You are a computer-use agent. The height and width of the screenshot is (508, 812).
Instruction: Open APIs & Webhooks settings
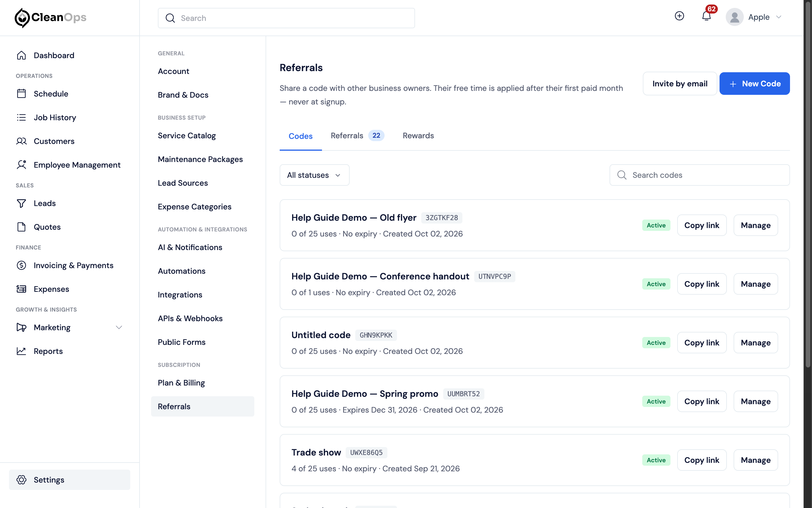tap(190, 319)
